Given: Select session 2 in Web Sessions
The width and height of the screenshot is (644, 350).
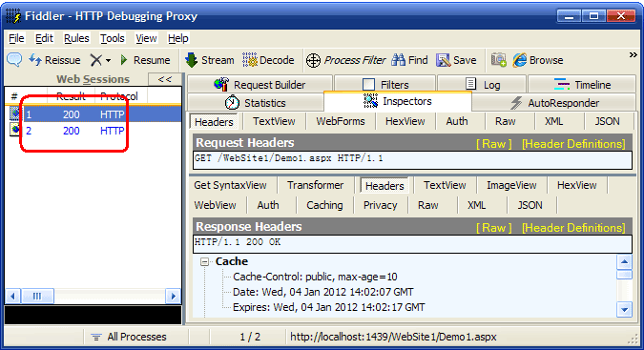Looking at the screenshot, I should (93, 131).
